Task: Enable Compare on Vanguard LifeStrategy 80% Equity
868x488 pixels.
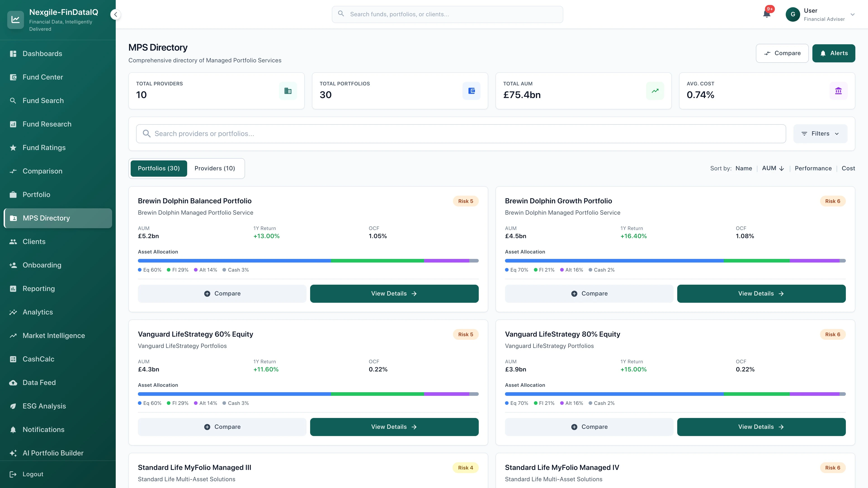Action: [x=589, y=427]
